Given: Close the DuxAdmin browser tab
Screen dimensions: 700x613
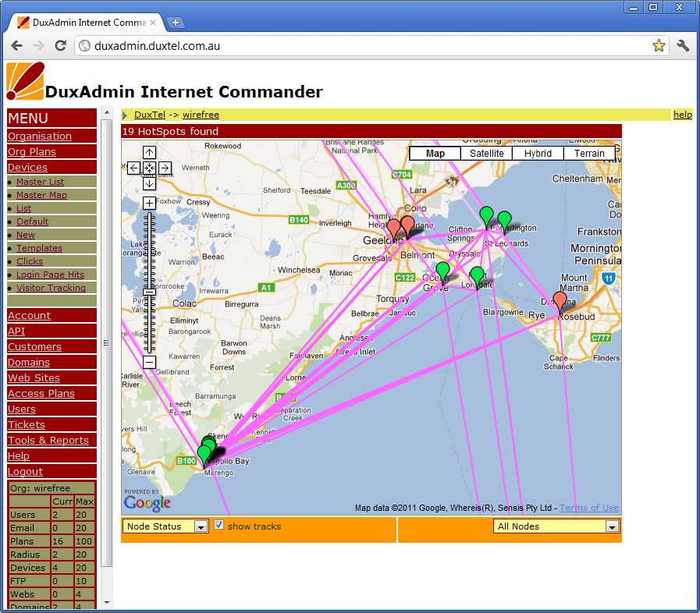Looking at the screenshot, I should tap(153, 23).
